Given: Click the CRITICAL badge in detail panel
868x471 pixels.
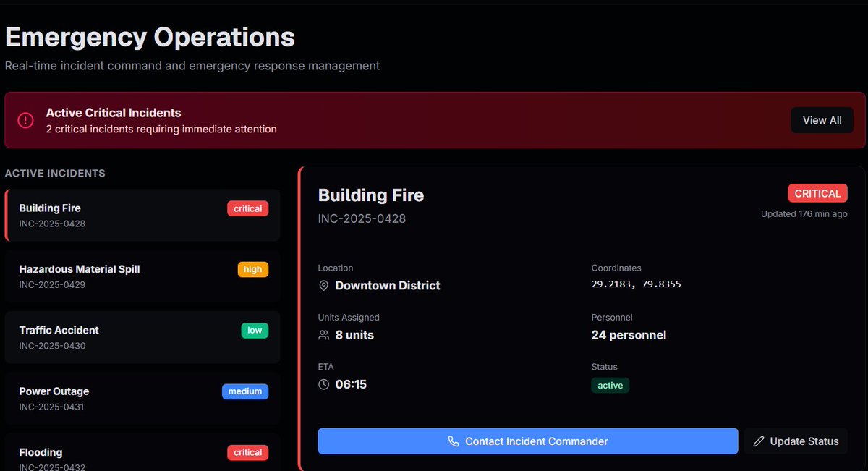Looking at the screenshot, I should 817,193.
